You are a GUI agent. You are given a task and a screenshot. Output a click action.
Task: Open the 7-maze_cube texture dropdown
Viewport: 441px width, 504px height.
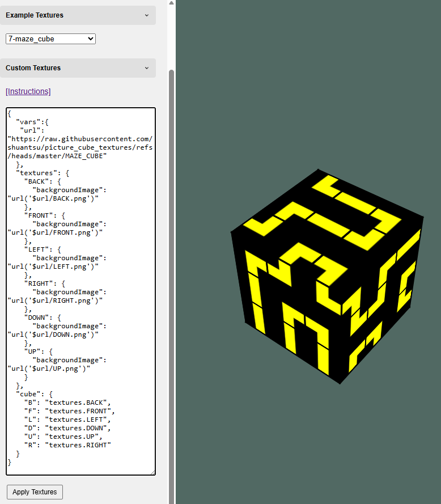pos(50,39)
